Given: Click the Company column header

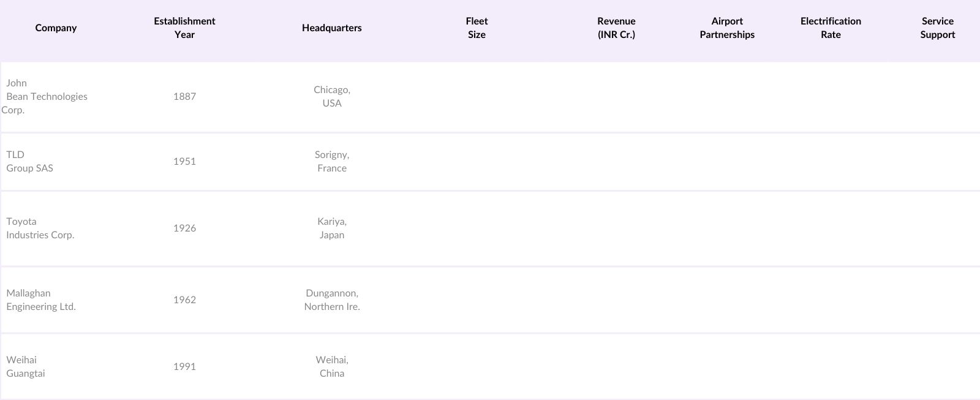Looking at the screenshot, I should click(56, 28).
